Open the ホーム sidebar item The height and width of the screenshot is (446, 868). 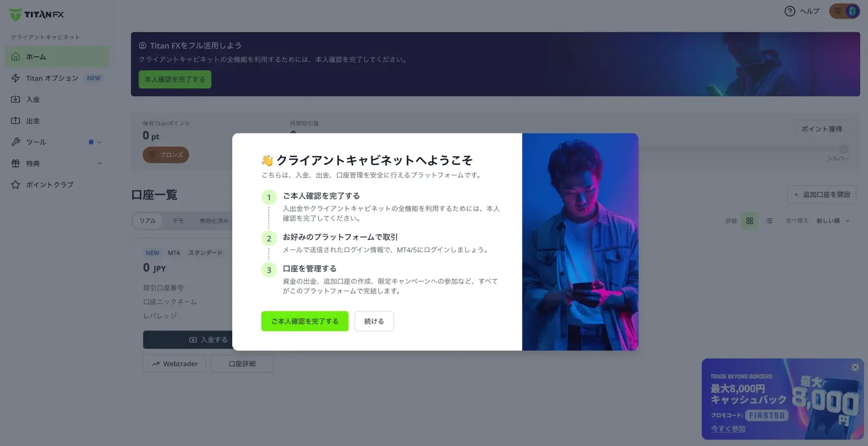[x=56, y=56]
